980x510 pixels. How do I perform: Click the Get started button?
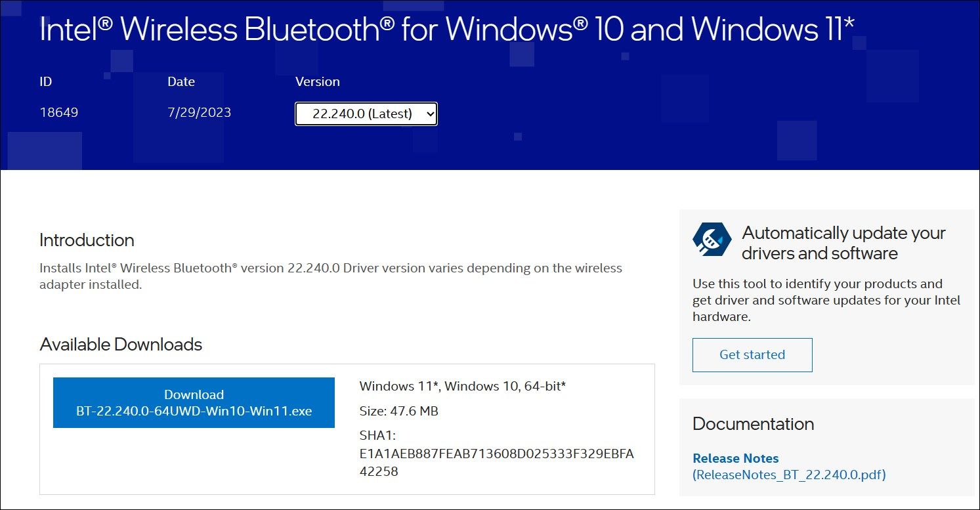tap(752, 354)
